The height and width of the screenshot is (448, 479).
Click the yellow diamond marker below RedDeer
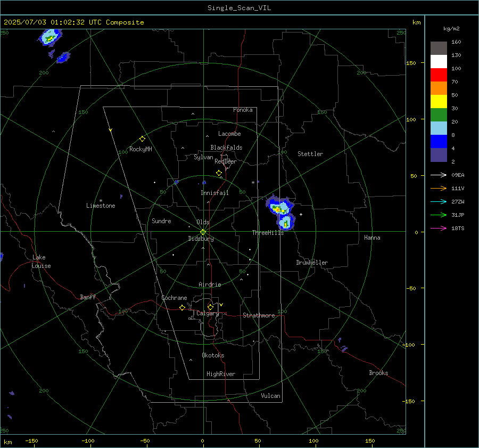click(x=219, y=173)
